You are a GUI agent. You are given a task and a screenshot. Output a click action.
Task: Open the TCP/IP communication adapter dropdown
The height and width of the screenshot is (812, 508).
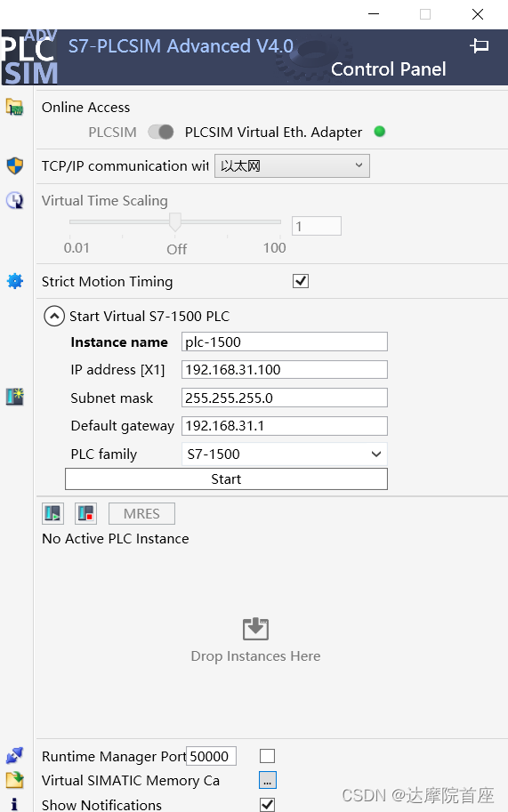click(292, 165)
